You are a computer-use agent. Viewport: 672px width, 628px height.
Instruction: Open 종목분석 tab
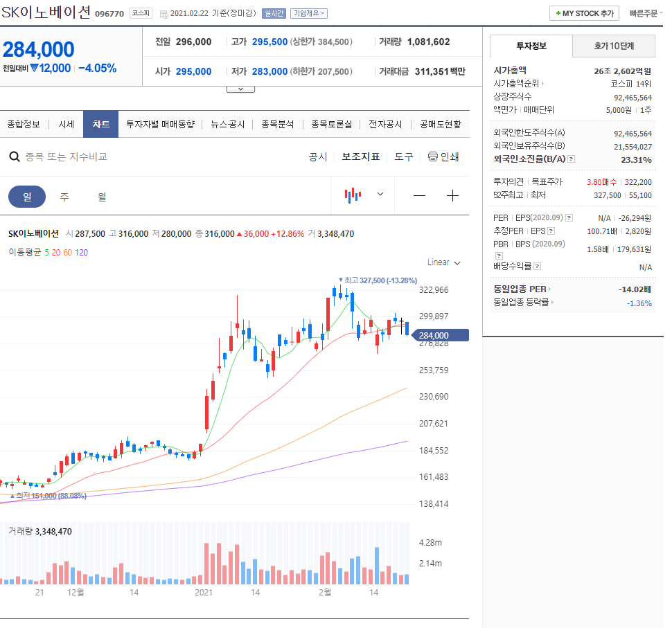[x=278, y=124]
